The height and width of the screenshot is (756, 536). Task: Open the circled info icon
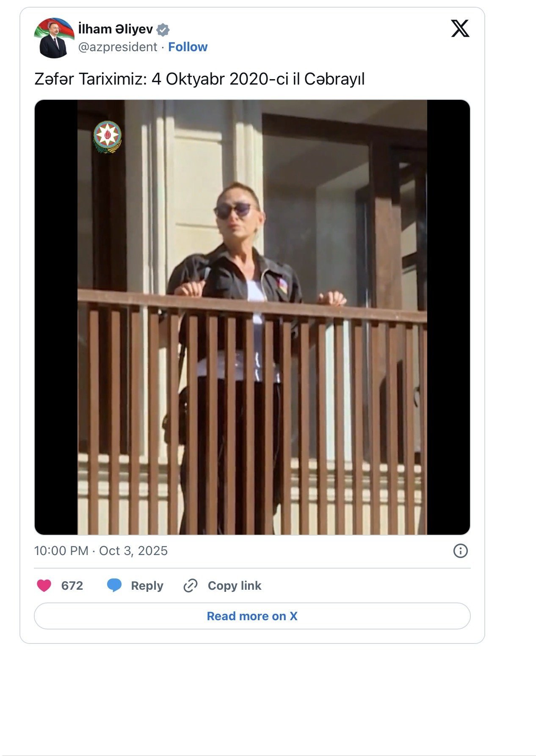click(460, 551)
